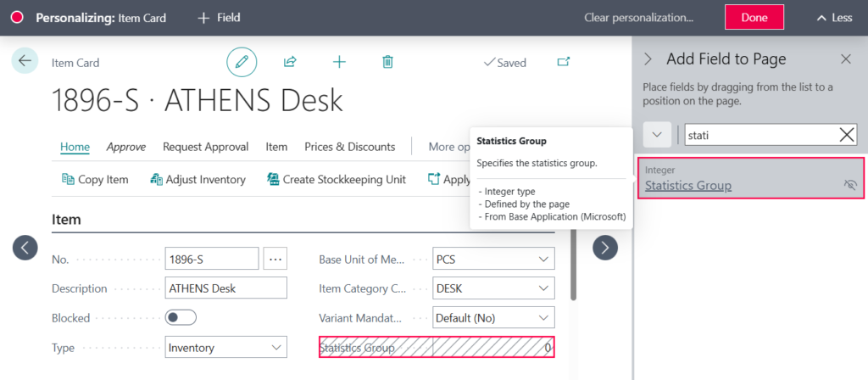Screen dimensions: 868x380
Task: Select the Request Approval menu
Action: [x=205, y=147]
